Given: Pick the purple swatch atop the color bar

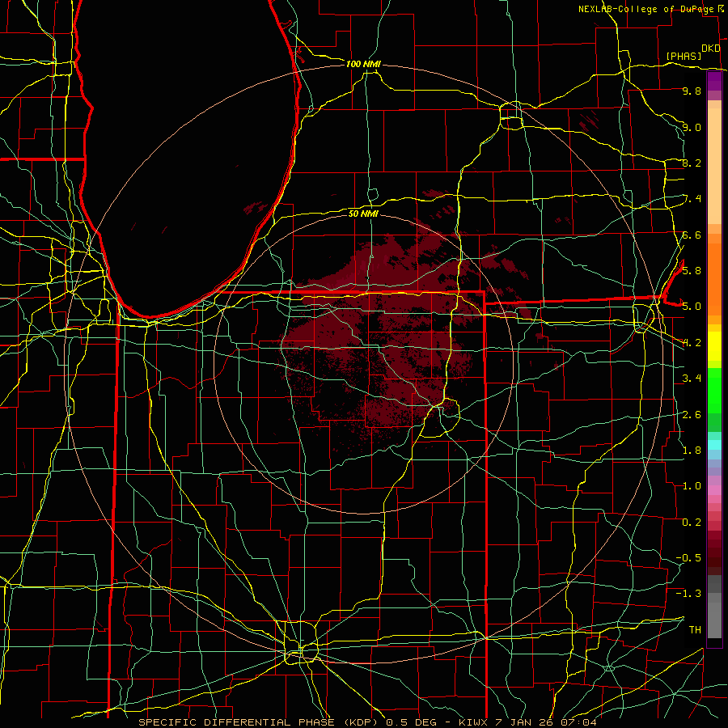Looking at the screenshot, I should coord(714,81).
